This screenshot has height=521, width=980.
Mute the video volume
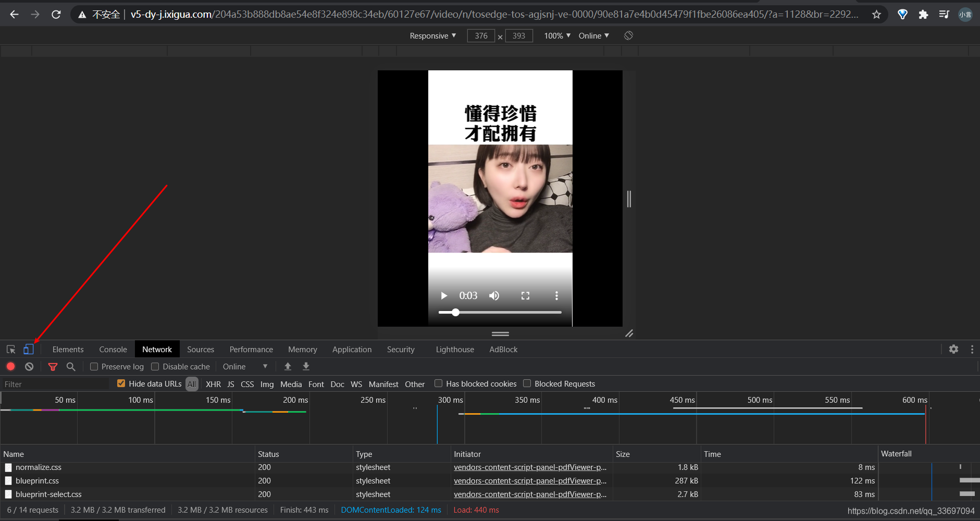point(494,296)
